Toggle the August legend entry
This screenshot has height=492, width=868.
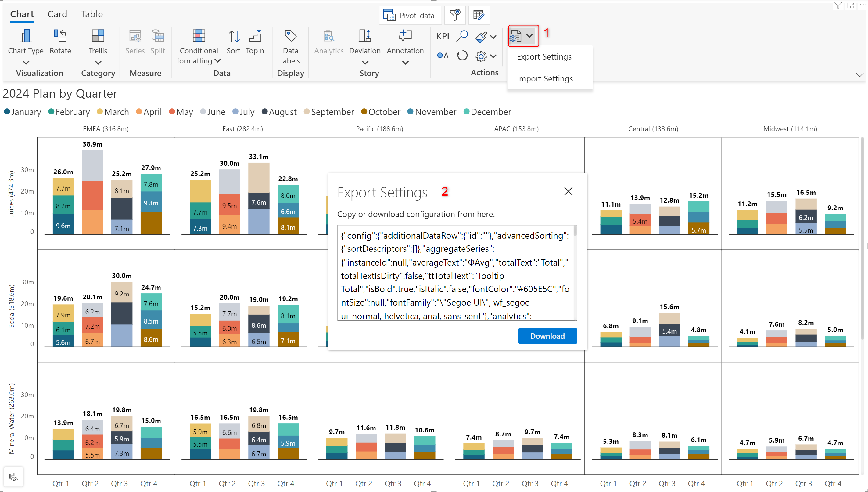pyautogui.click(x=279, y=112)
